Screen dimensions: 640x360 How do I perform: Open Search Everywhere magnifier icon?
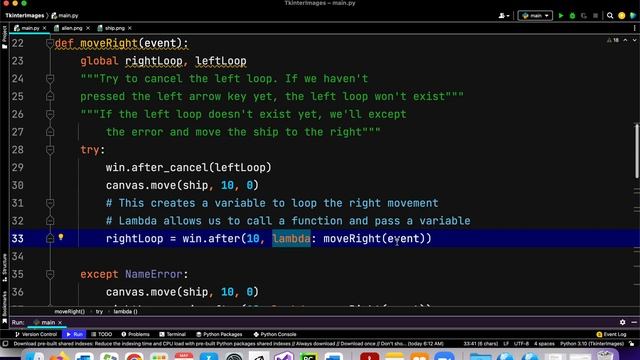[610, 16]
